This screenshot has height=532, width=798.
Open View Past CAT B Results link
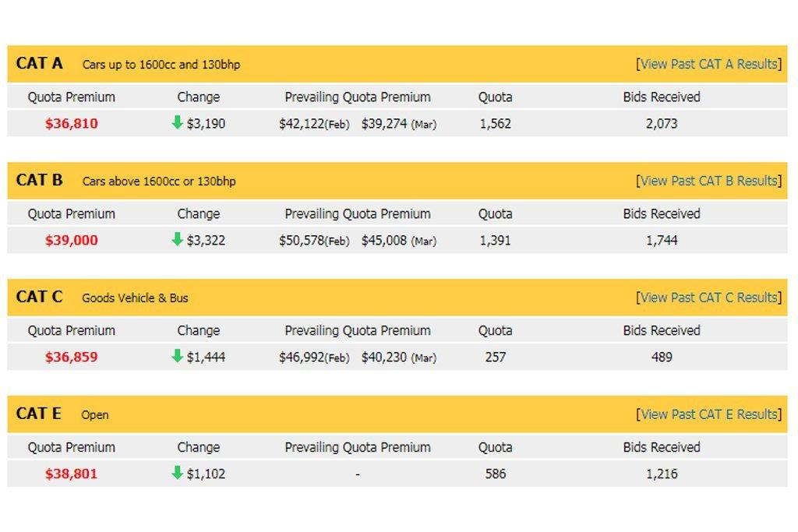coord(708,181)
